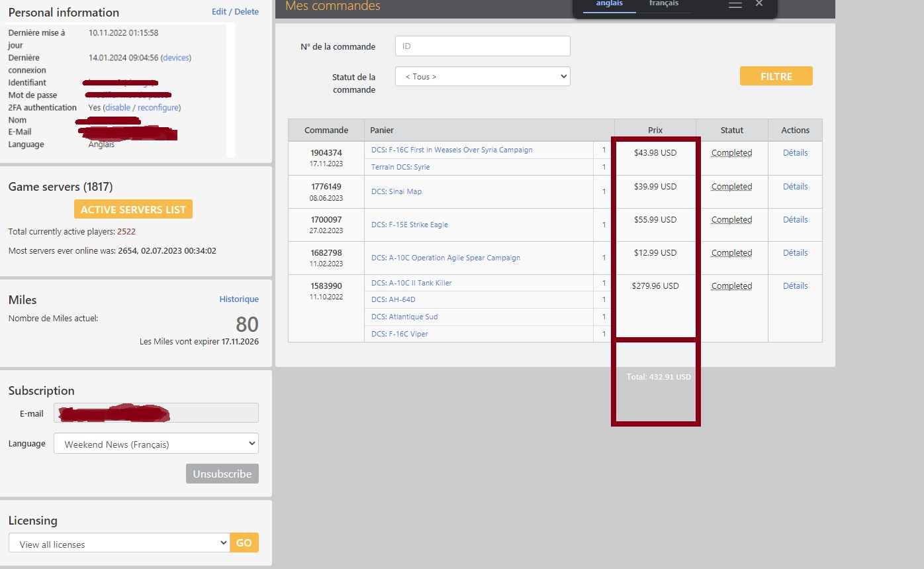
Task: Click the Panier column header
Action: click(x=489, y=130)
